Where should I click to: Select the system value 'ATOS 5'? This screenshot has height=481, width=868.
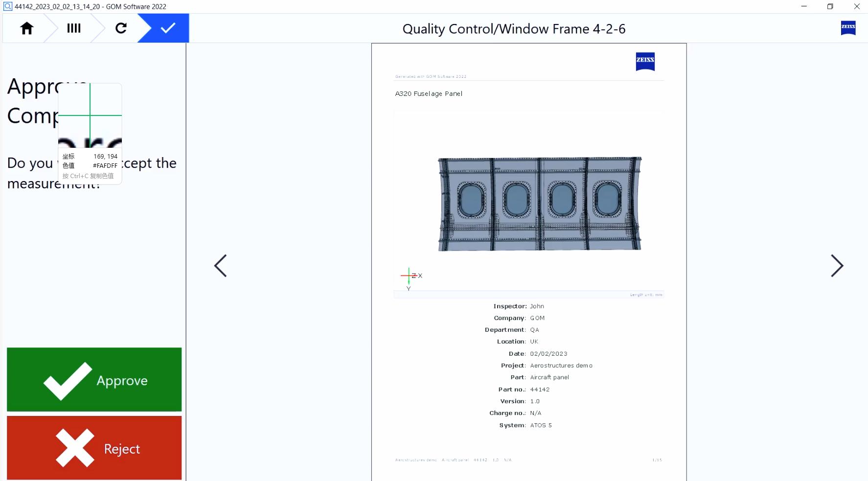click(x=541, y=425)
